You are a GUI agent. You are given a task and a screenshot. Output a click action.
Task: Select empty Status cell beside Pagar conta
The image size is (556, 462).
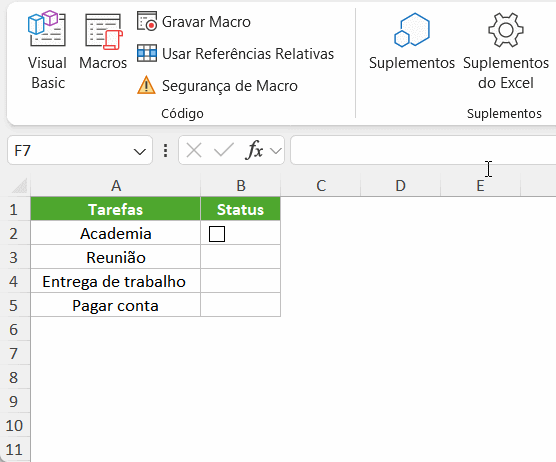coord(241,305)
